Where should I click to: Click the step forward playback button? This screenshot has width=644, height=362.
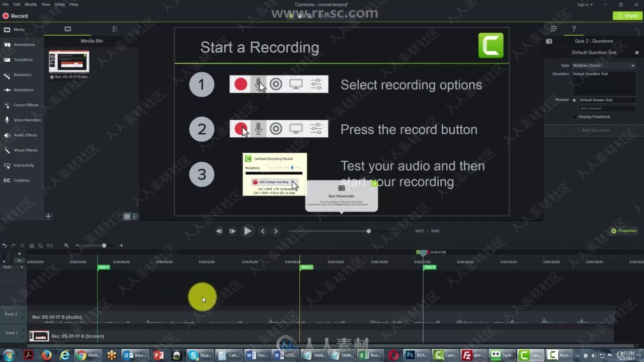coord(232,231)
